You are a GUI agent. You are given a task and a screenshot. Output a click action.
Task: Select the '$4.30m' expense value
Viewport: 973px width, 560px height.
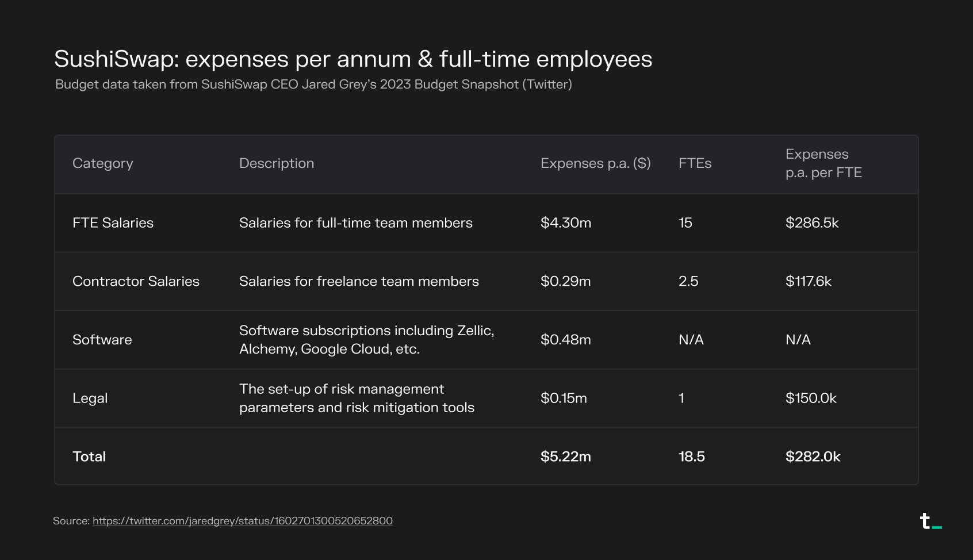(566, 223)
